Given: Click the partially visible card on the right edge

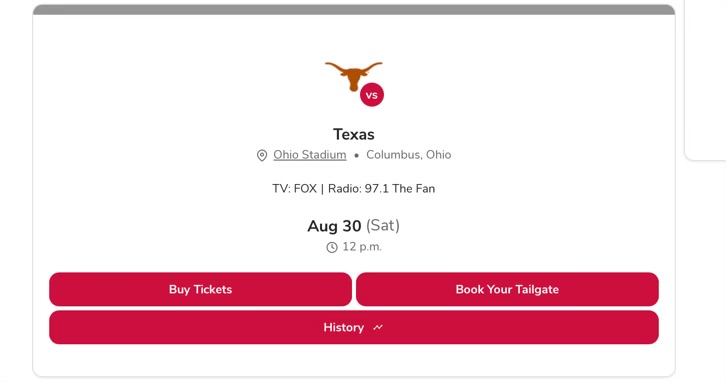Looking at the screenshot, I should pyautogui.click(x=705, y=80).
